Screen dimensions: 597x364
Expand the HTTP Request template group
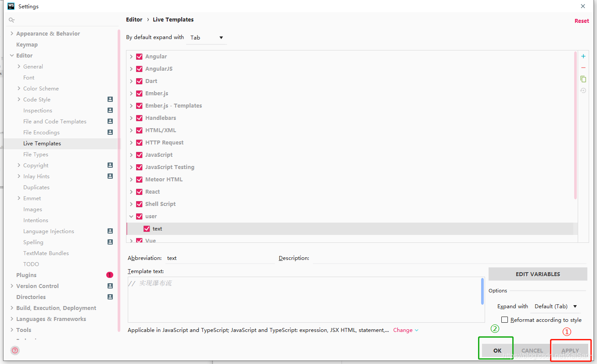(131, 143)
